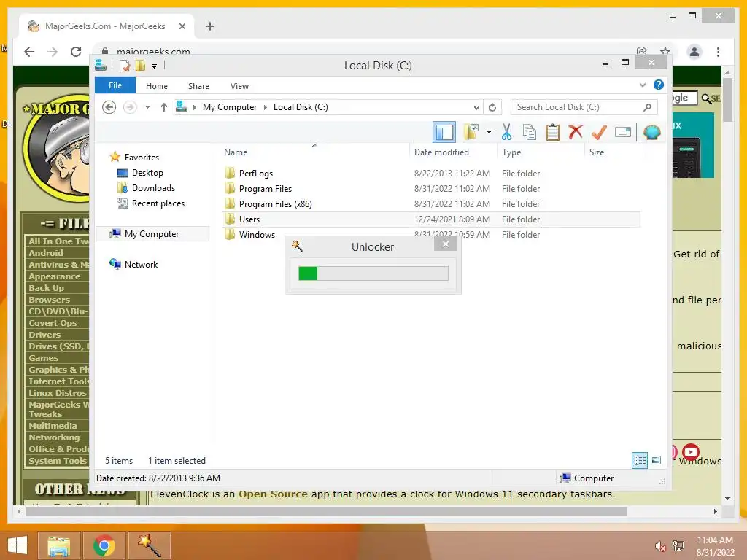747x560 pixels.
Task: Click the Rename icon in Explorer toolbar
Action: 623,132
